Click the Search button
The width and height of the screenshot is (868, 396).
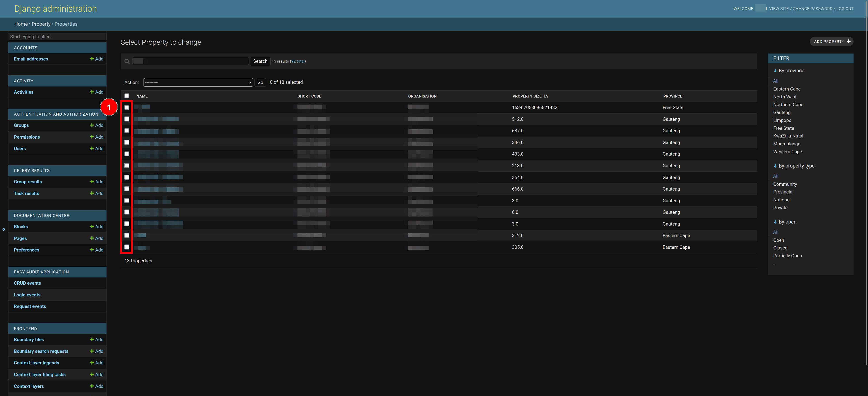coord(260,61)
